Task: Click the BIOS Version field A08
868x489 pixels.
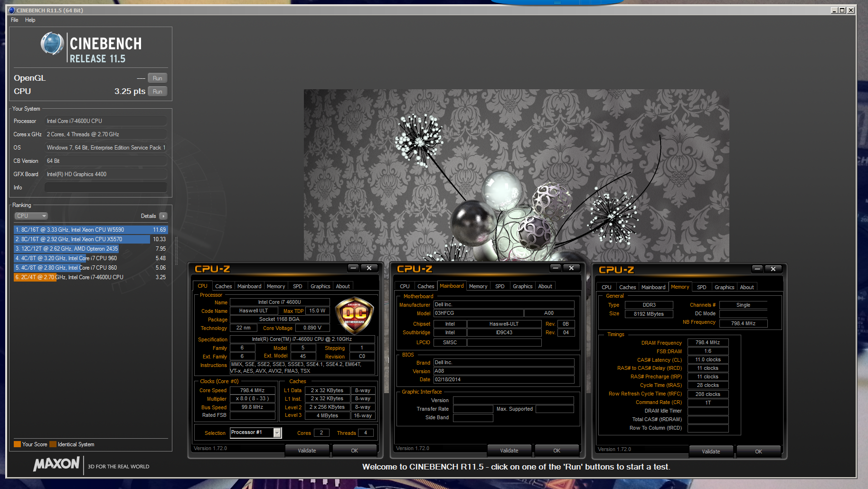Action: click(x=504, y=371)
